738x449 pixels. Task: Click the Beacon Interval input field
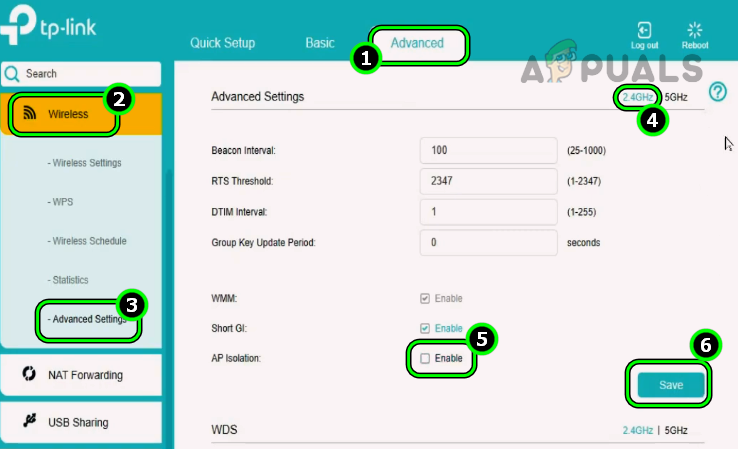pos(489,151)
